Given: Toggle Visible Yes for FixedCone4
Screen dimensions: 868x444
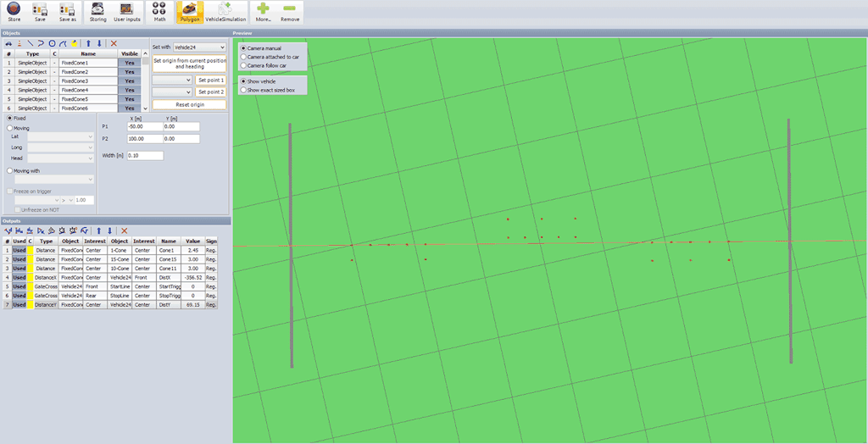Looking at the screenshot, I should tap(130, 90).
